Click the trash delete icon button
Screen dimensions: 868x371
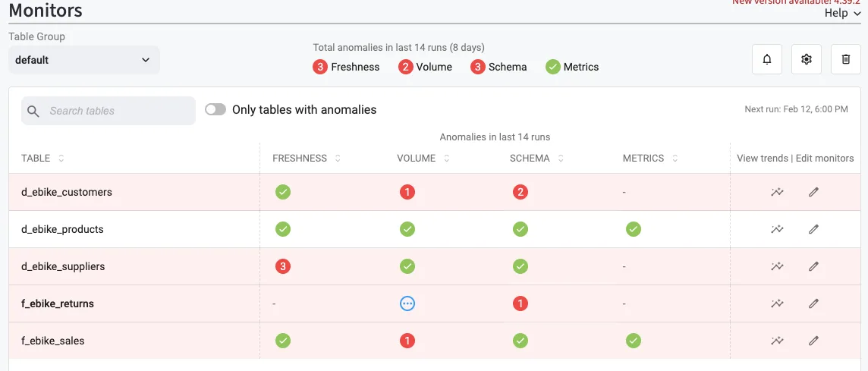pyautogui.click(x=846, y=59)
